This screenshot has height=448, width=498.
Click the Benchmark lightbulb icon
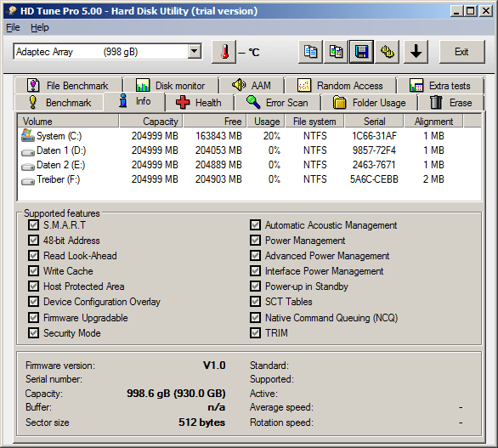pos(32,102)
